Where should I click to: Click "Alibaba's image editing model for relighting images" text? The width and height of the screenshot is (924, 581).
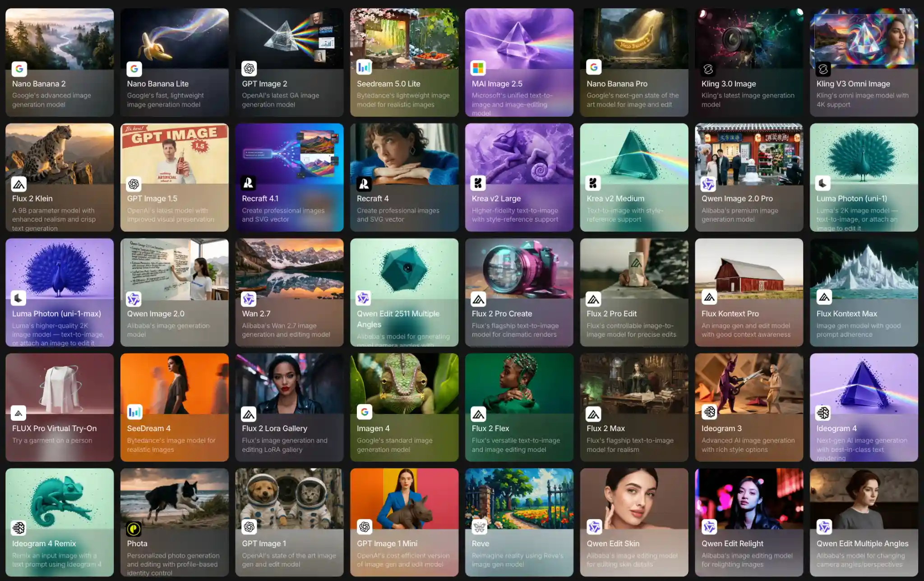tap(747, 560)
